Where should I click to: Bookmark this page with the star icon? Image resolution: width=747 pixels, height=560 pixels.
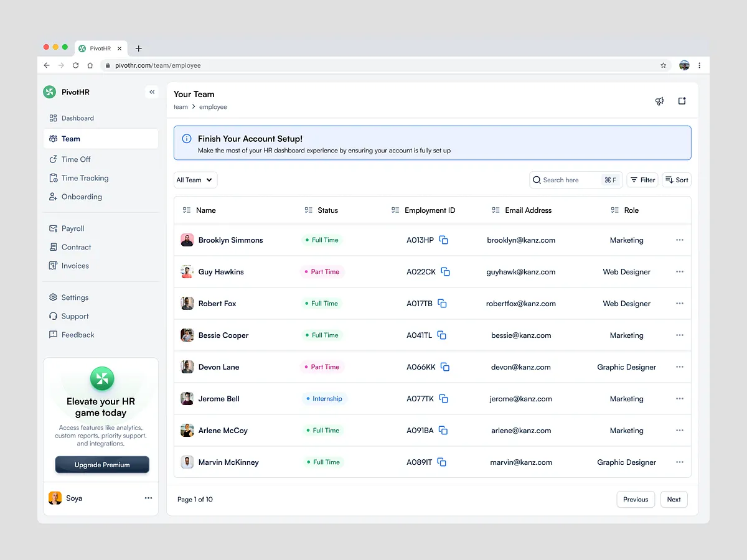[664, 65]
